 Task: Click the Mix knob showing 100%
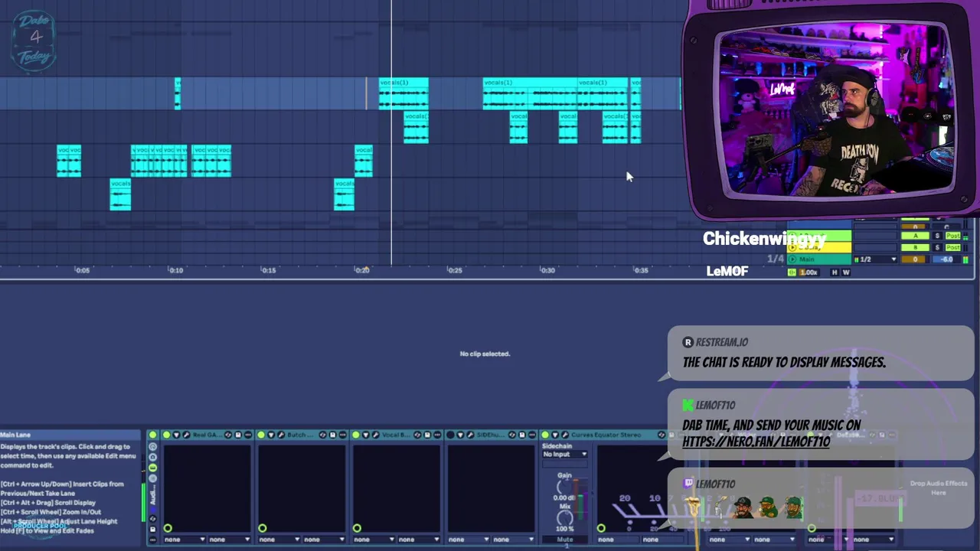[x=565, y=517]
